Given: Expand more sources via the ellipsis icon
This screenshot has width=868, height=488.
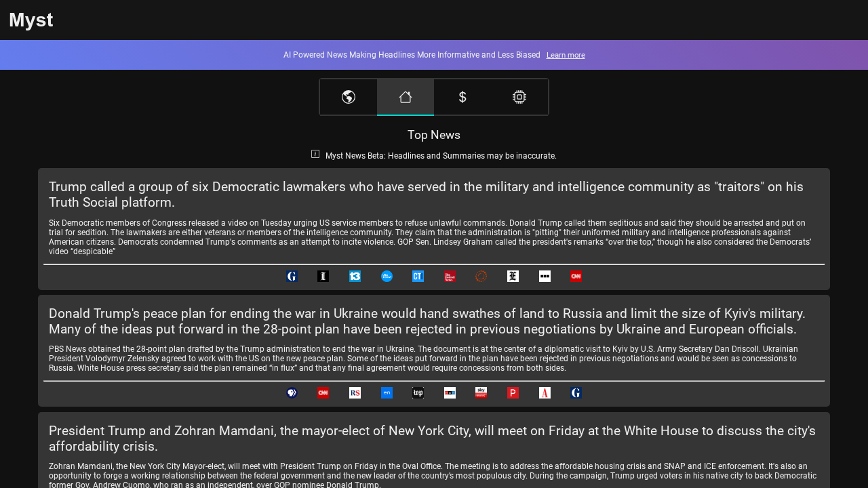Looking at the screenshot, I should pyautogui.click(x=543, y=276).
